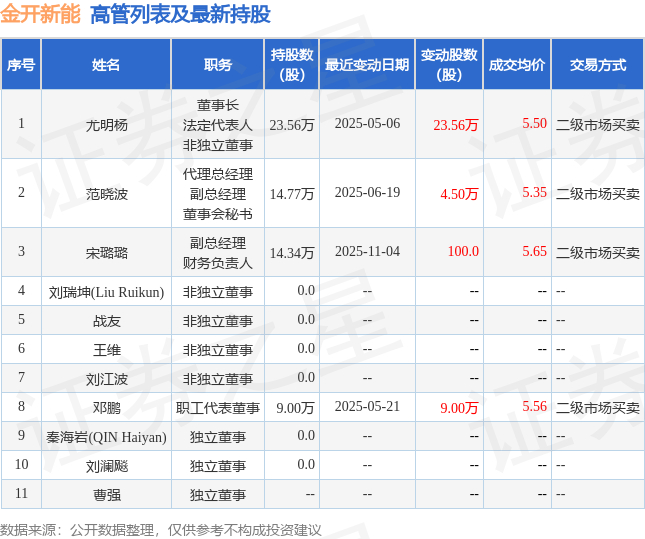Click the date 2025-11-04 cell
The width and height of the screenshot is (645, 539).
(x=367, y=251)
